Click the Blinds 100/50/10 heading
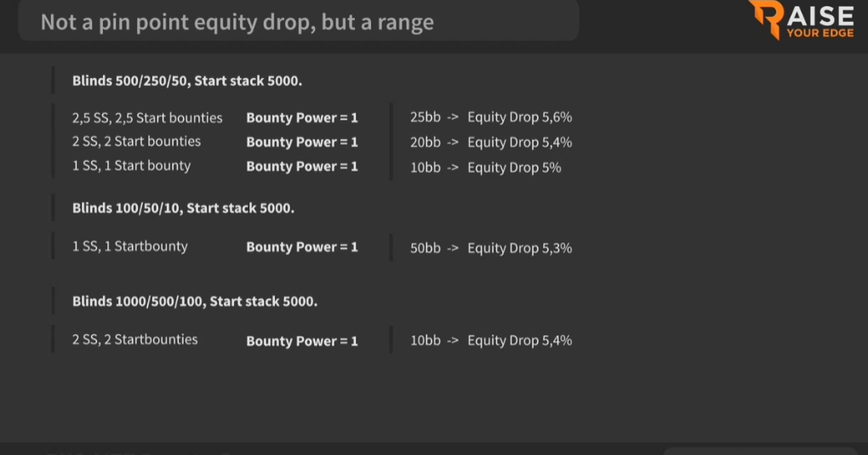868x455 pixels. pos(183,208)
